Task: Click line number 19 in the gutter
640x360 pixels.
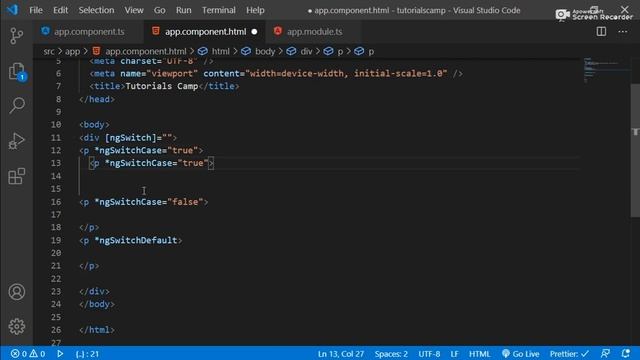Action: tap(56, 240)
